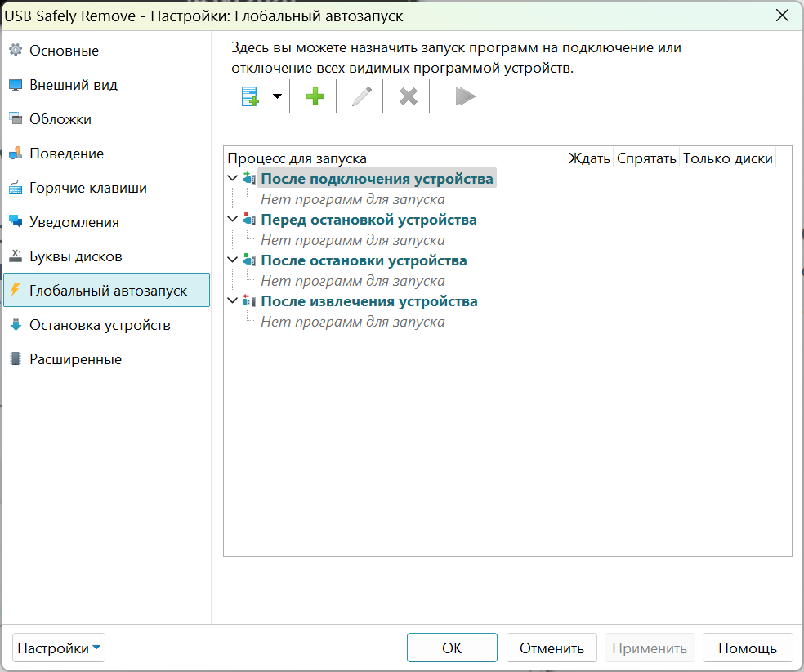The height and width of the screenshot is (672, 804).
Task: Collapse the После остановки устройства group
Action: pyautogui.click(x=232, y=260)
